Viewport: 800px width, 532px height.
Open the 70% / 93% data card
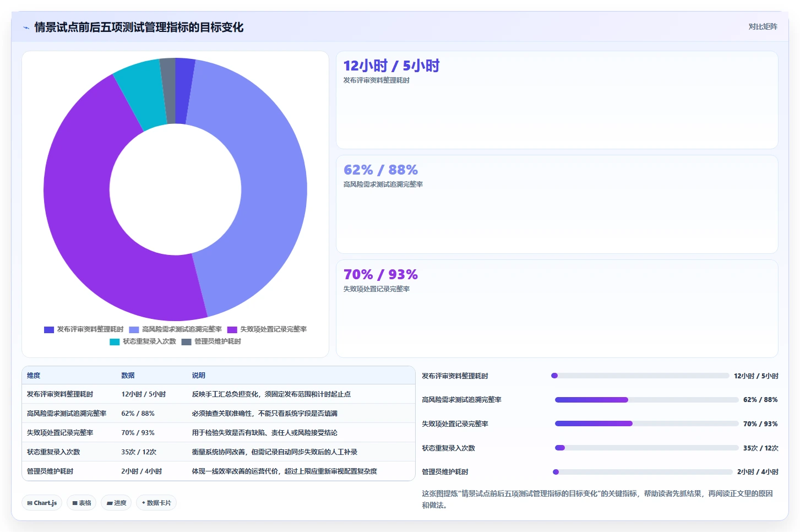click(557, 308)
